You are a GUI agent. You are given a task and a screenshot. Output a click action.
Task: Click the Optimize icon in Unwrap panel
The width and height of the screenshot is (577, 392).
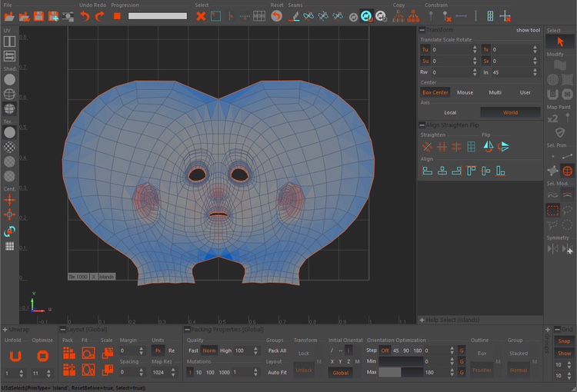click(x=43, y=355)
